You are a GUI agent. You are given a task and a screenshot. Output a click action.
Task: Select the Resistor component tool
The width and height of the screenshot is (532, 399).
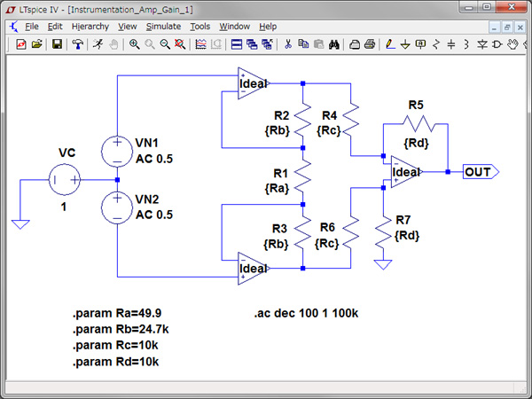(x=435, y=43)
